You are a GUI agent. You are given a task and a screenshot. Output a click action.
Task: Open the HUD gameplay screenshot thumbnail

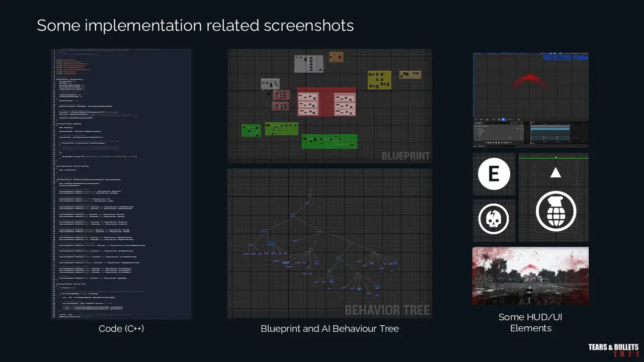(530, 276)
